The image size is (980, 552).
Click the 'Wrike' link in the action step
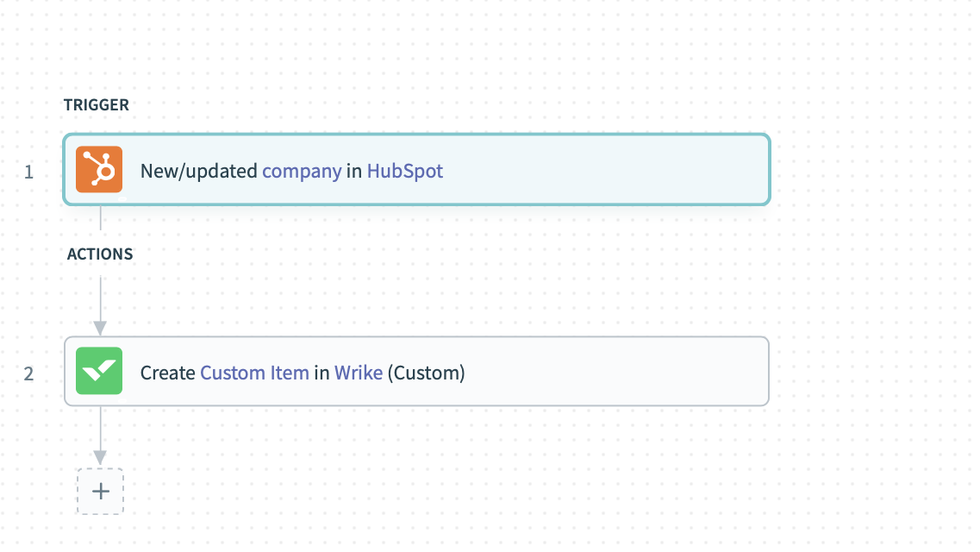coord(359,373)
